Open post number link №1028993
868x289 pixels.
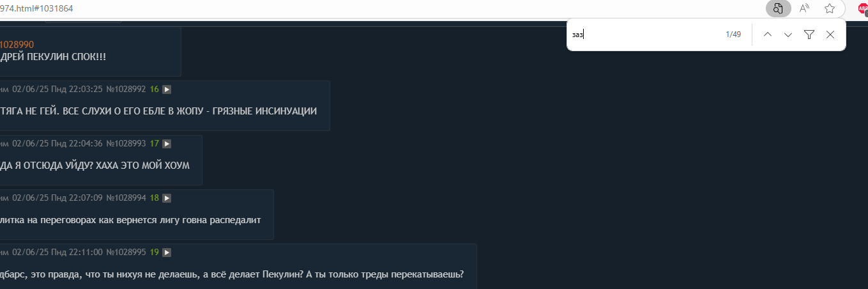tap(126, 144)
